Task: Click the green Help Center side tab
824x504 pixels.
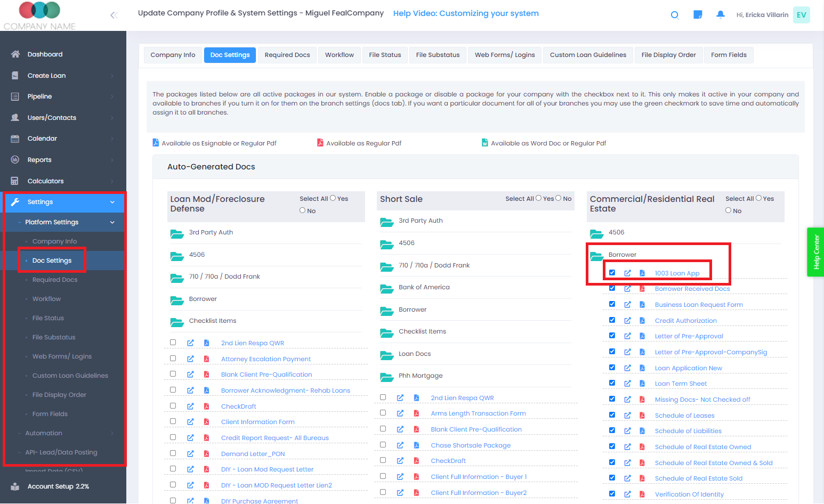Action: (815, 252)
